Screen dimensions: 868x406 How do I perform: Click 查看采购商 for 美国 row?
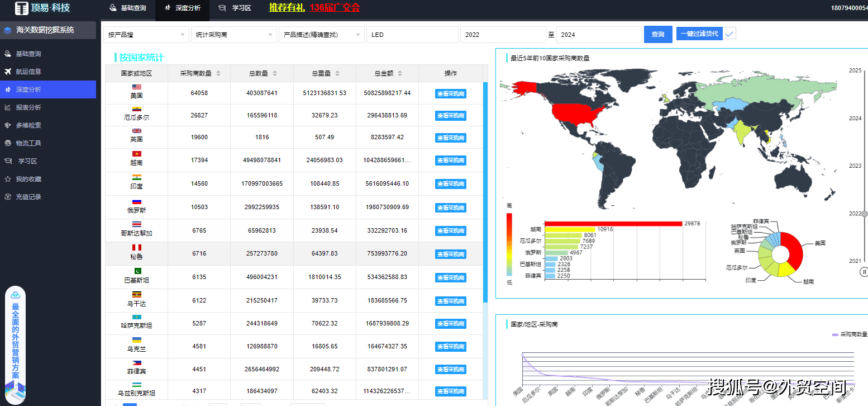[450, 94]
